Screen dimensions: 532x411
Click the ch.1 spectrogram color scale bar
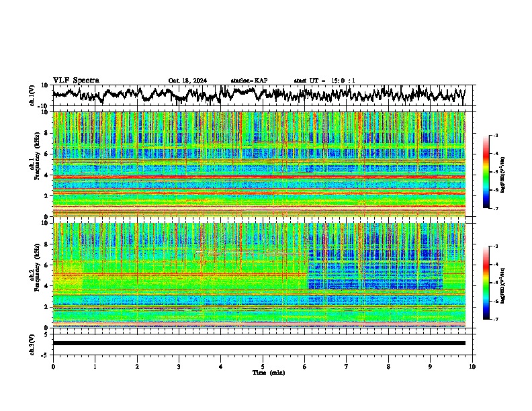coord(486,172)
